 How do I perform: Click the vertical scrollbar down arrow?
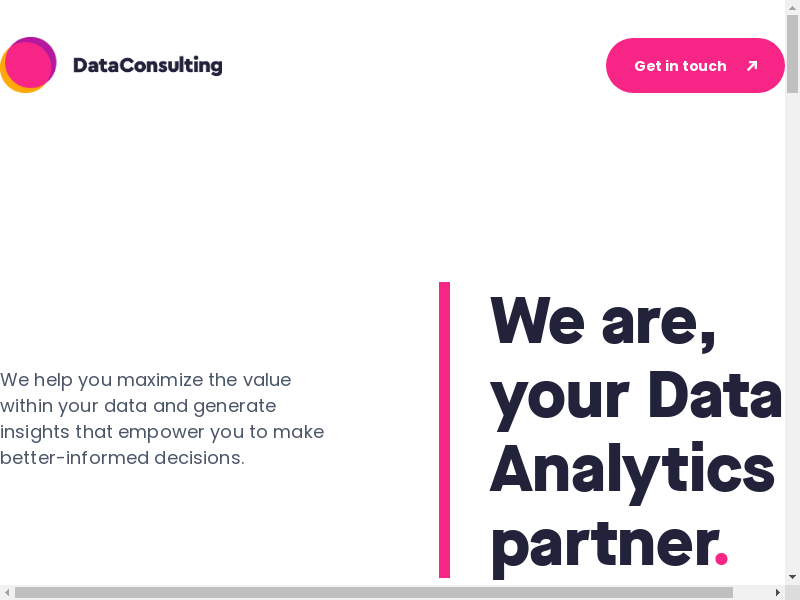pos(792,577)
